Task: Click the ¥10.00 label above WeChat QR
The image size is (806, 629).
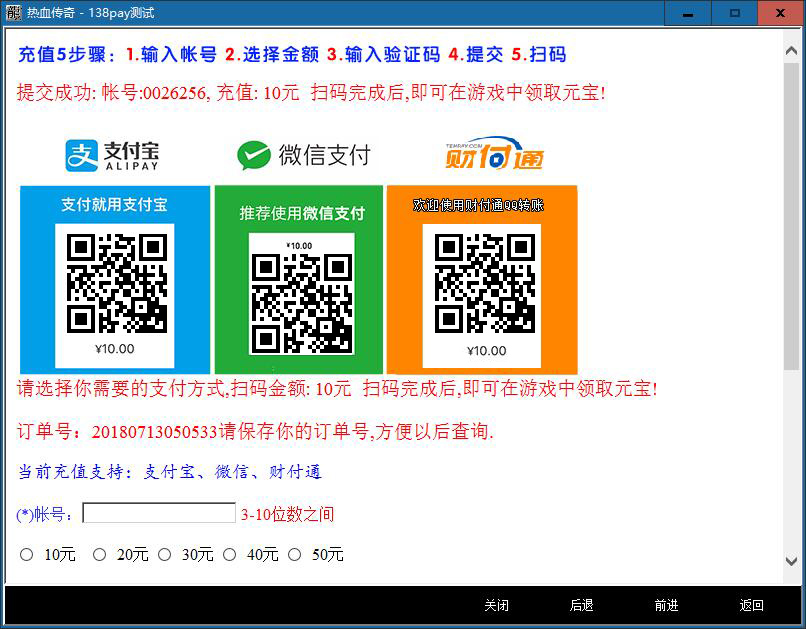Action: tap(299, 246)
